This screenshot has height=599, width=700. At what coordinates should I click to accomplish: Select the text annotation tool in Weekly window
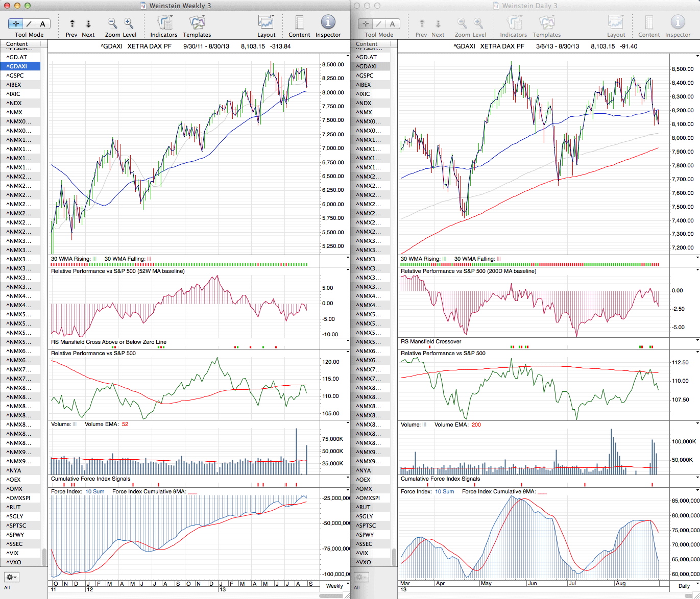point(42,23)
